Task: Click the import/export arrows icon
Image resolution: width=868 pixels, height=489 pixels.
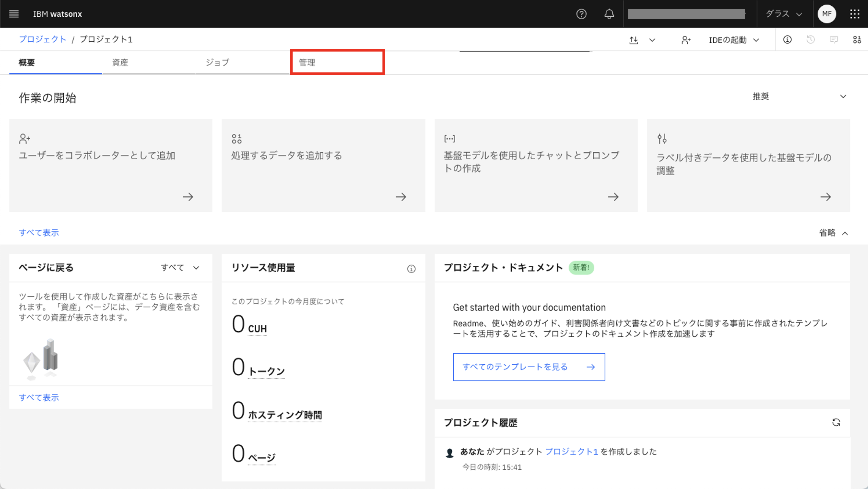Action: (634, 40)
